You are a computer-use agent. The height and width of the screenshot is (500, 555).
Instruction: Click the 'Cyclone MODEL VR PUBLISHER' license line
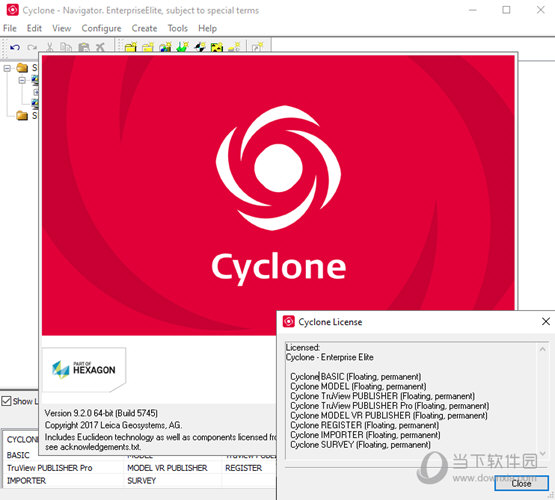coord(389,415)
